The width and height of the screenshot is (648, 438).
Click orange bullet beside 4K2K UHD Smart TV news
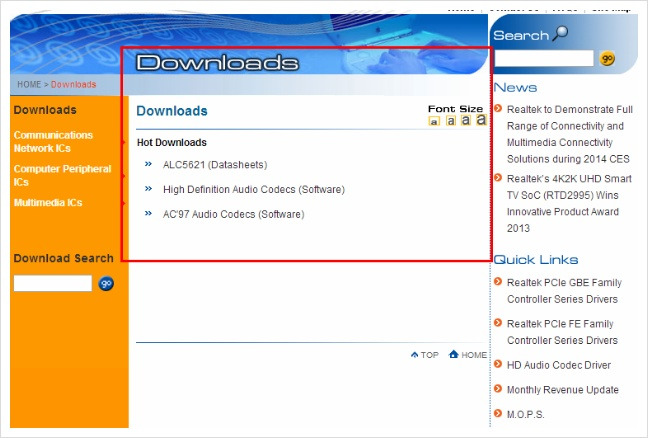498,178
